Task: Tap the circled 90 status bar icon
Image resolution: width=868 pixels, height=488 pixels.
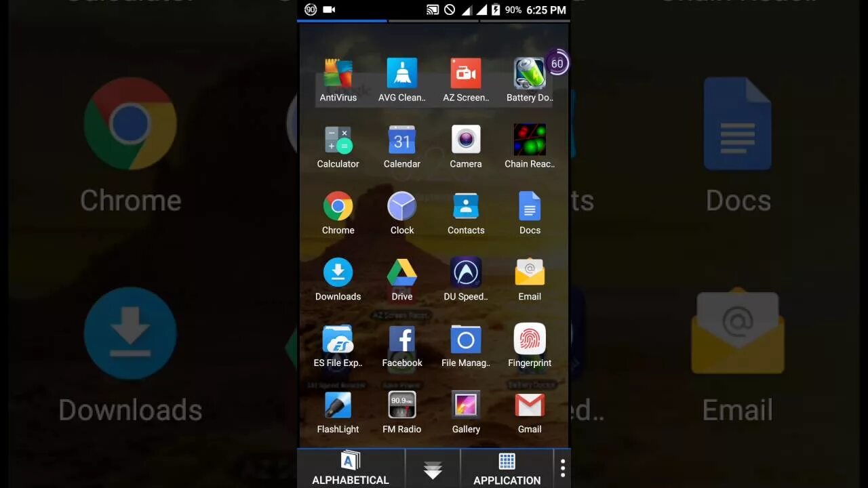Action: click(x=311, y=9)
